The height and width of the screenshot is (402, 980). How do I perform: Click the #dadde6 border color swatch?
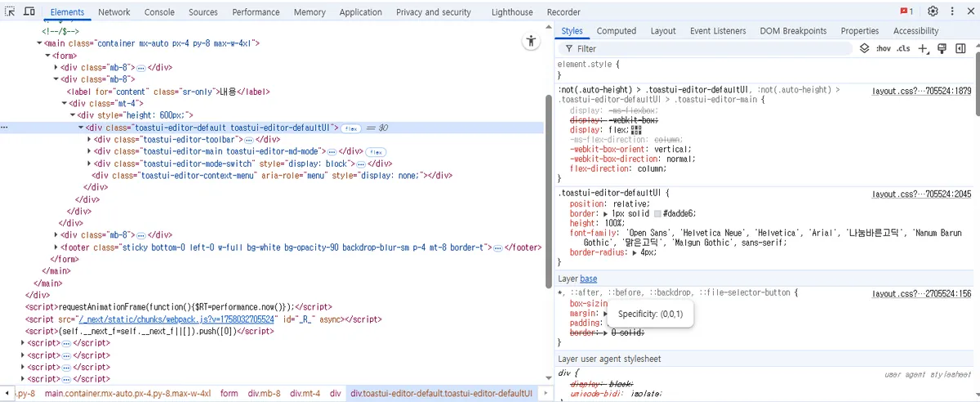tap(658, 214)
